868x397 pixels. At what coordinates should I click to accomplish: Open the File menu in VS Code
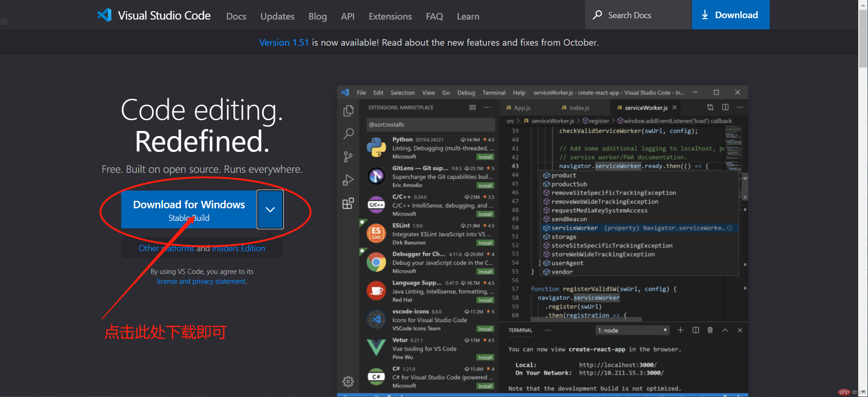click(361, 93)
